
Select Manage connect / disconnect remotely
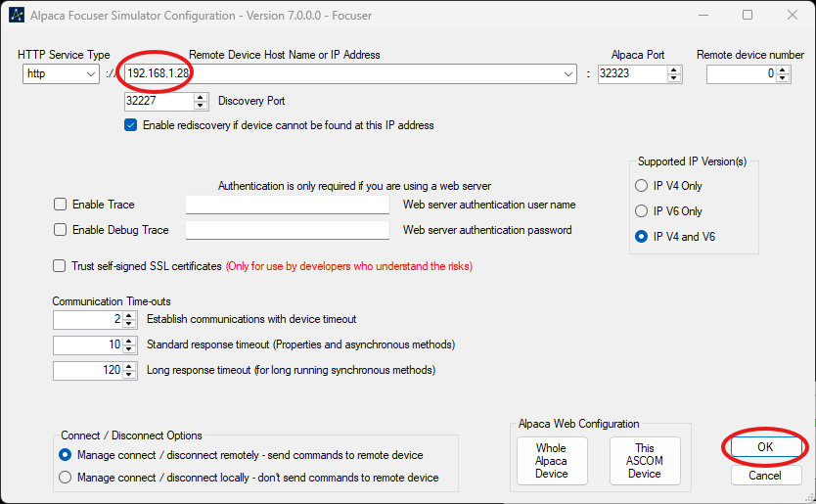click(65, 455)
